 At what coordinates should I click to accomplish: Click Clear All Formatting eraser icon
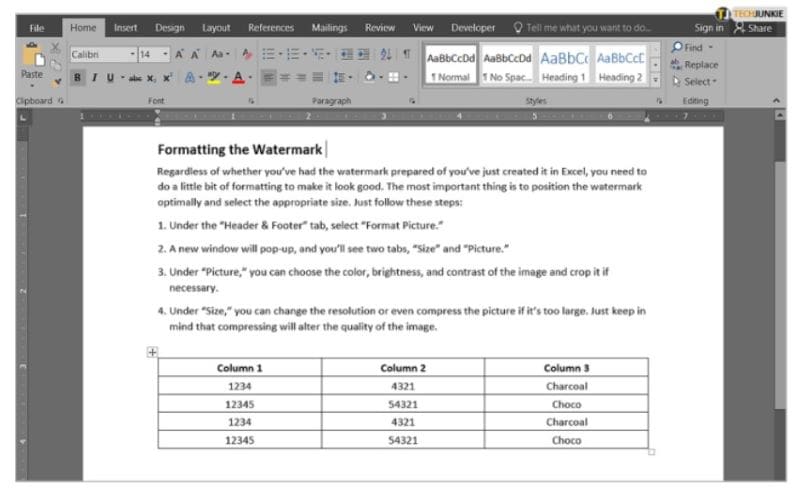click(x=247, y=54)
